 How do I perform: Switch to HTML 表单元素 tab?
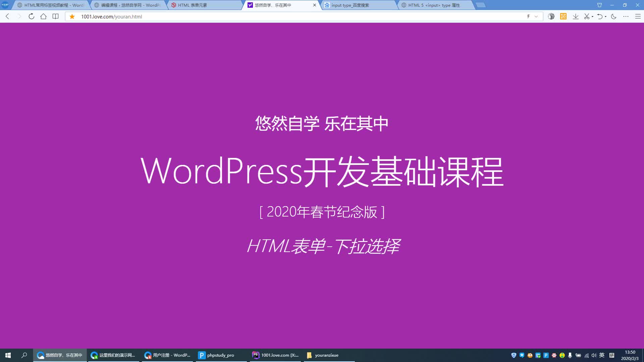tap(205, 5)
